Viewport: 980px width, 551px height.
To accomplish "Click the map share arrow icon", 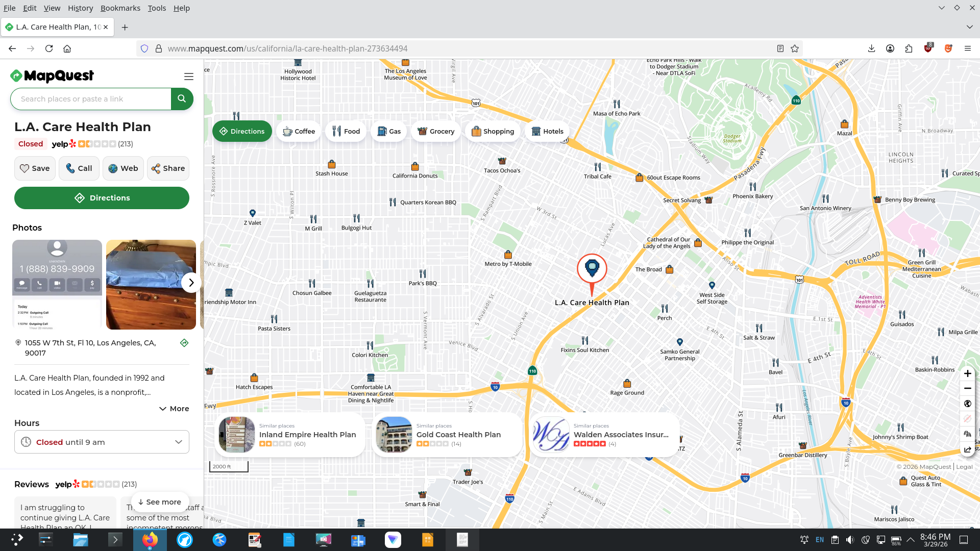I will 967,449.
